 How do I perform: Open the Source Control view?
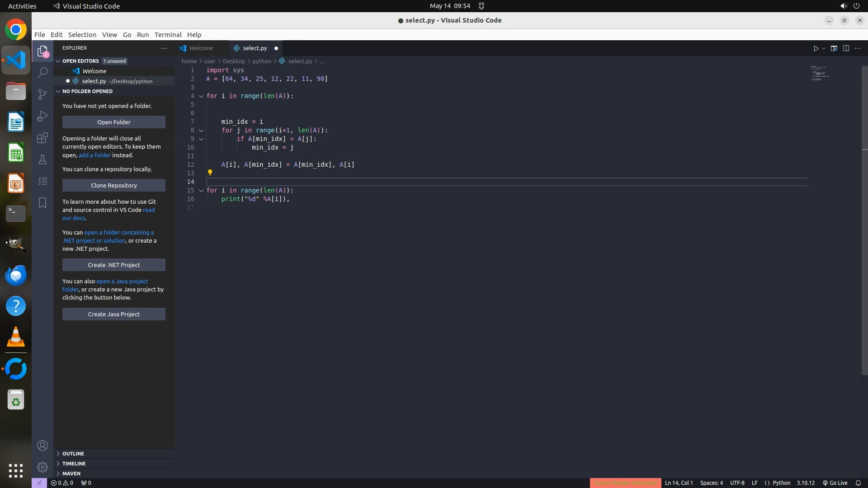[x=42, y=94]
